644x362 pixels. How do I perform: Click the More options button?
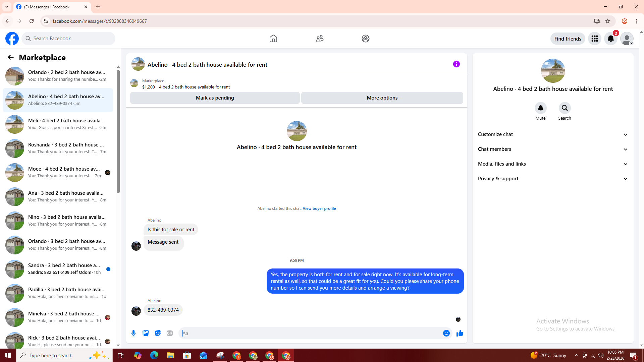pos(382,98)
